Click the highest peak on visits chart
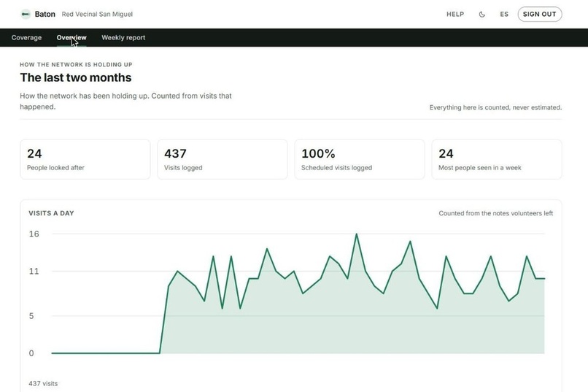588x392 pixels. click(356, 234)
